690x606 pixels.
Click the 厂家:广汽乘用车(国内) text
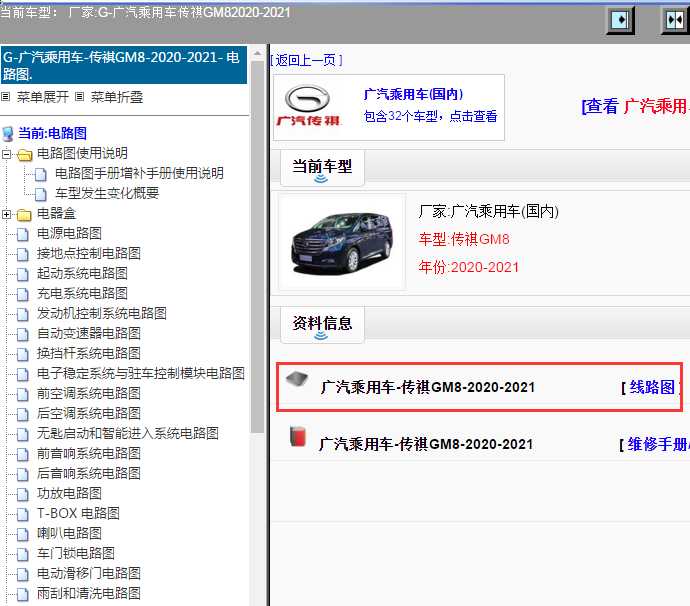click(488, 212)
